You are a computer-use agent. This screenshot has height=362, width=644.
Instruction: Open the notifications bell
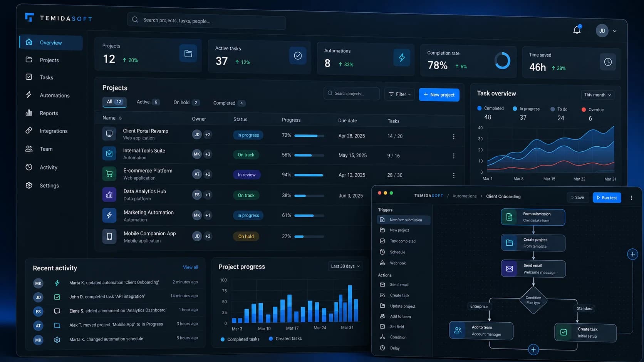(577, 30)
